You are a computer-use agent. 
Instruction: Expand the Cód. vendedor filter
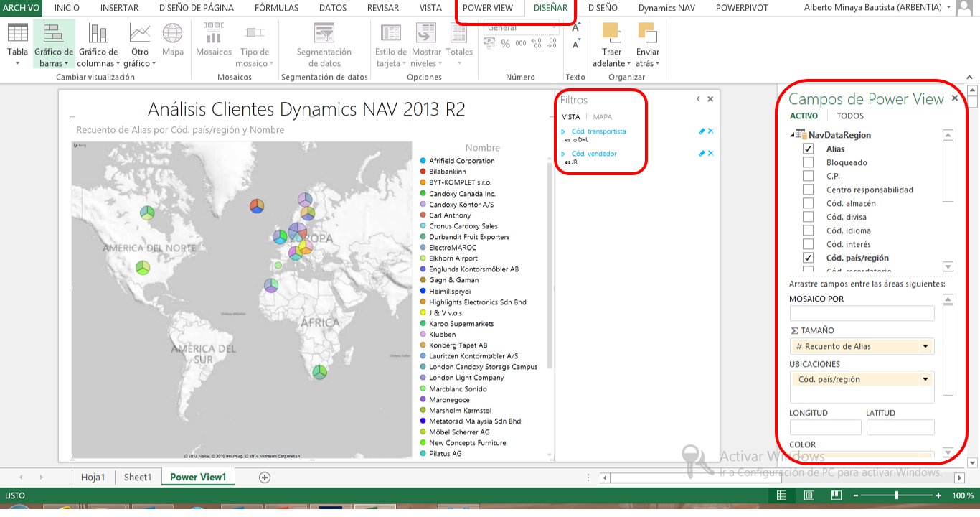coord(564,154)
